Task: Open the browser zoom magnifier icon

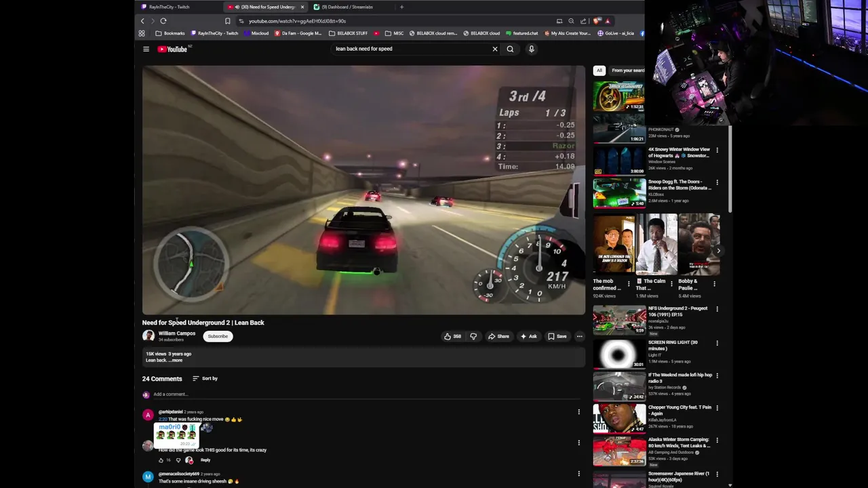Action: pyautogui.click(x=571, y=21)
